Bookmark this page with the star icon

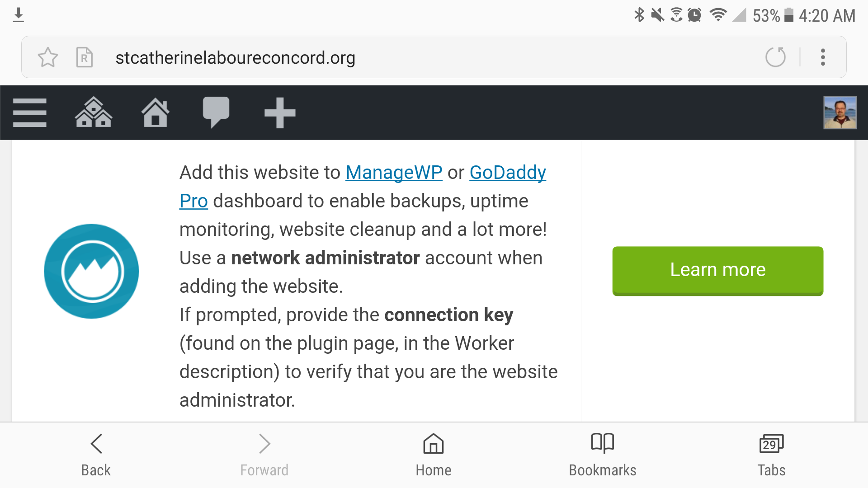(48, 57)
